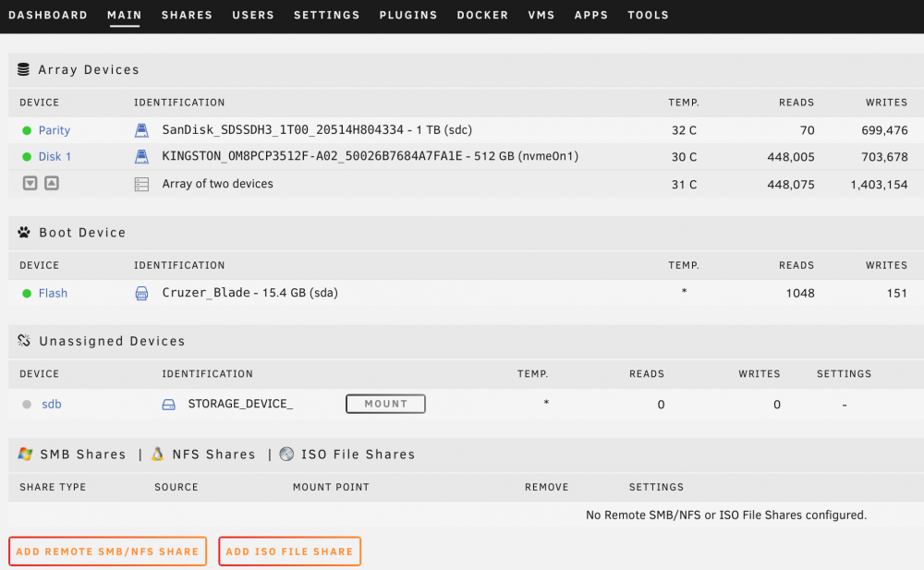The width and height of the screenshot is (924, 570).
Task: Open the Dashboard tab
Action: [48, 15]
